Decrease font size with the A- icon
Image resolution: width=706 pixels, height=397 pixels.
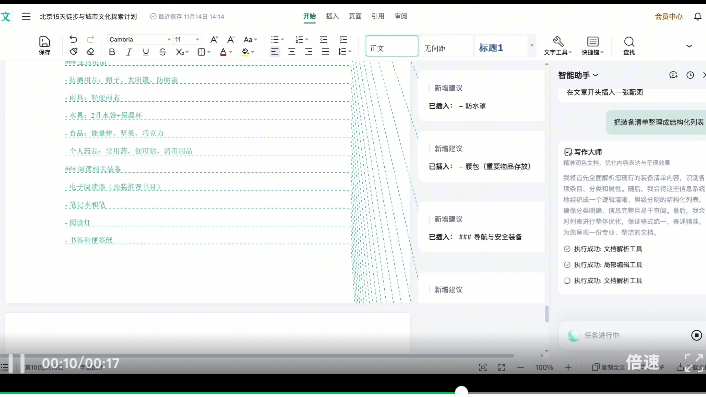tap(231, 40)
